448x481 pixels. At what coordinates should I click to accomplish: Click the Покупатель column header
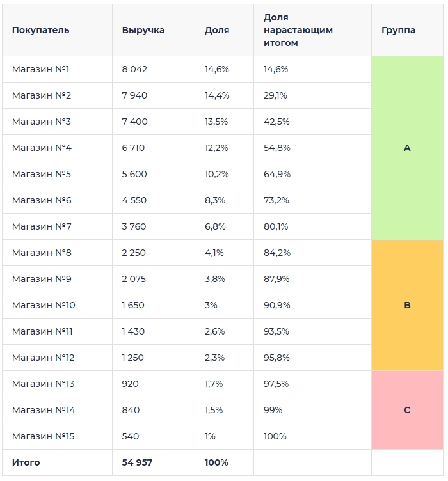[40, 30]
